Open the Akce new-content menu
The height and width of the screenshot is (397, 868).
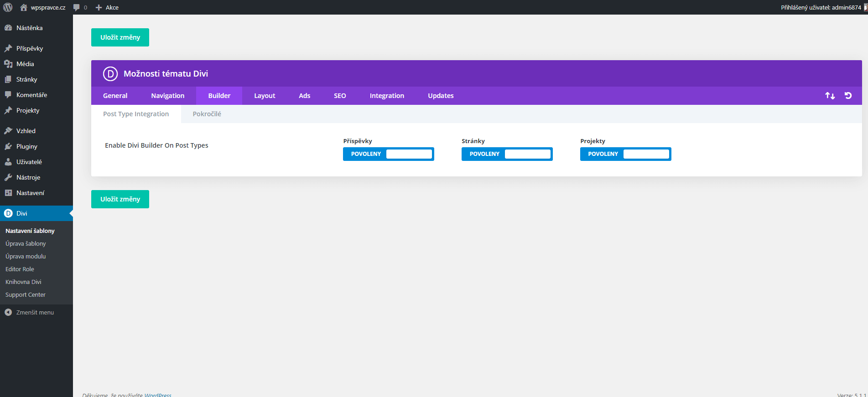(x=112, y=8)
